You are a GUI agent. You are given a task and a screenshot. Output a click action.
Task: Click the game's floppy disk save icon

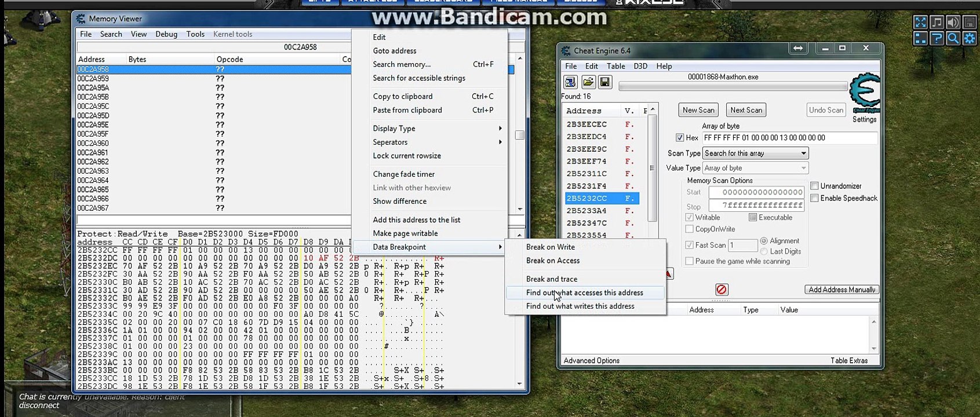coord(969,23)
